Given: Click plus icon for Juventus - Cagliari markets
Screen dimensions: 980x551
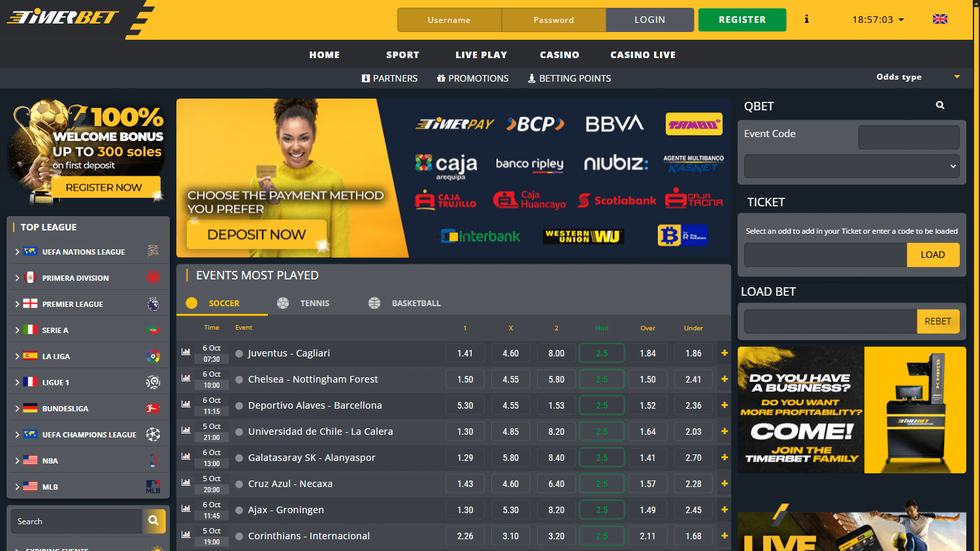Looking at the screenshot, I should point(725,353).
